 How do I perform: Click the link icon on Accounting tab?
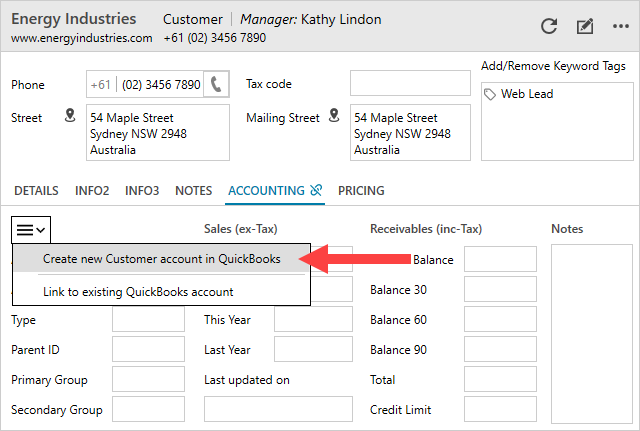(x=316, y=190)
